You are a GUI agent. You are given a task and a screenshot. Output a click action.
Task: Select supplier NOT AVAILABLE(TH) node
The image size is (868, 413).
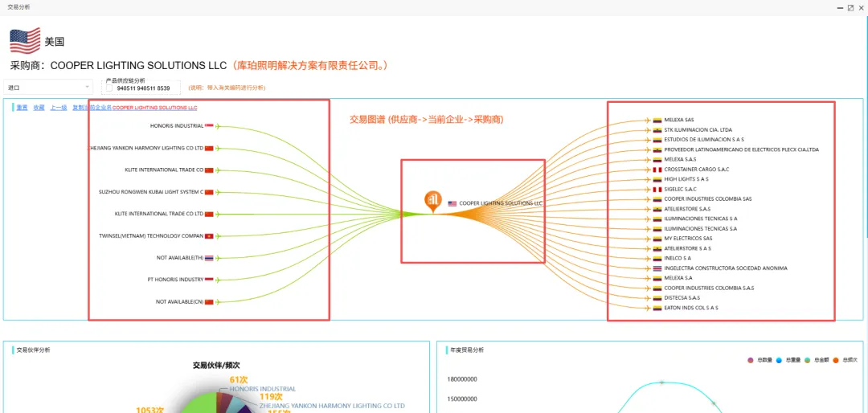click(x=180, y=258)
